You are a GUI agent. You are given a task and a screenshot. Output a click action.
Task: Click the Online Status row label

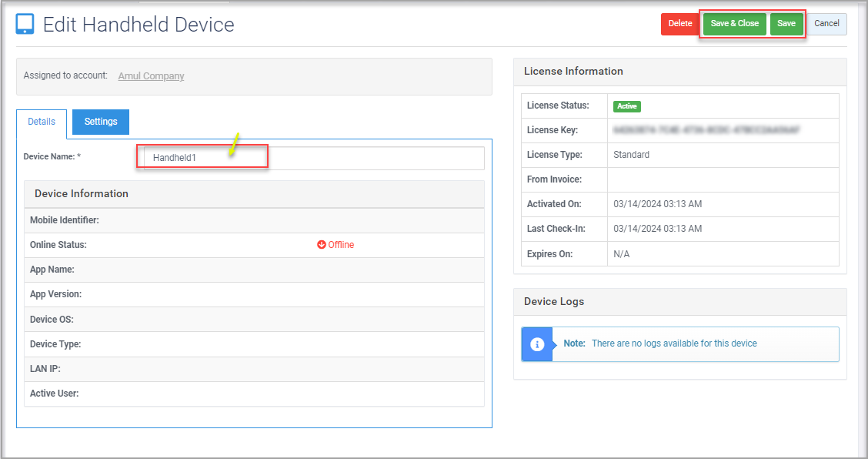click(x=58, y=244)
